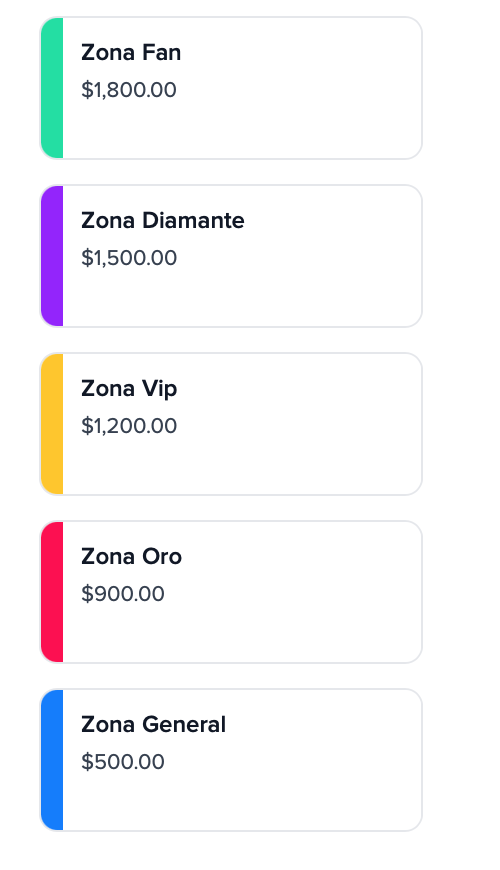Click the "Zona General" title text

(x=153, y=725)
